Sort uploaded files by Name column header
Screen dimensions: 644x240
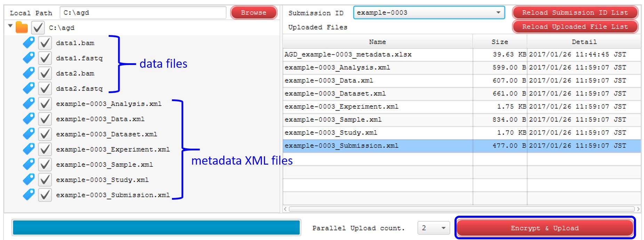coord(377,42)
